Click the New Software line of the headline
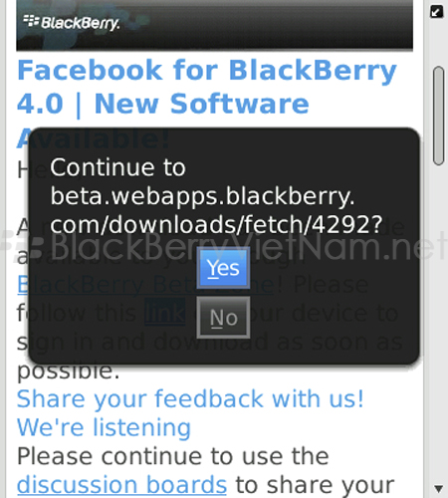Screen dimensions: 448x498 tap(202, 104)
